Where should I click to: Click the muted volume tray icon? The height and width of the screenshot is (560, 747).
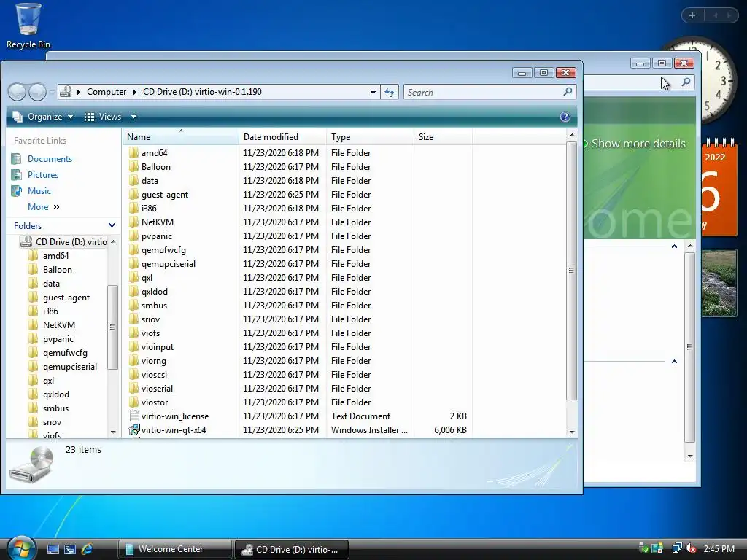(691, 548)
